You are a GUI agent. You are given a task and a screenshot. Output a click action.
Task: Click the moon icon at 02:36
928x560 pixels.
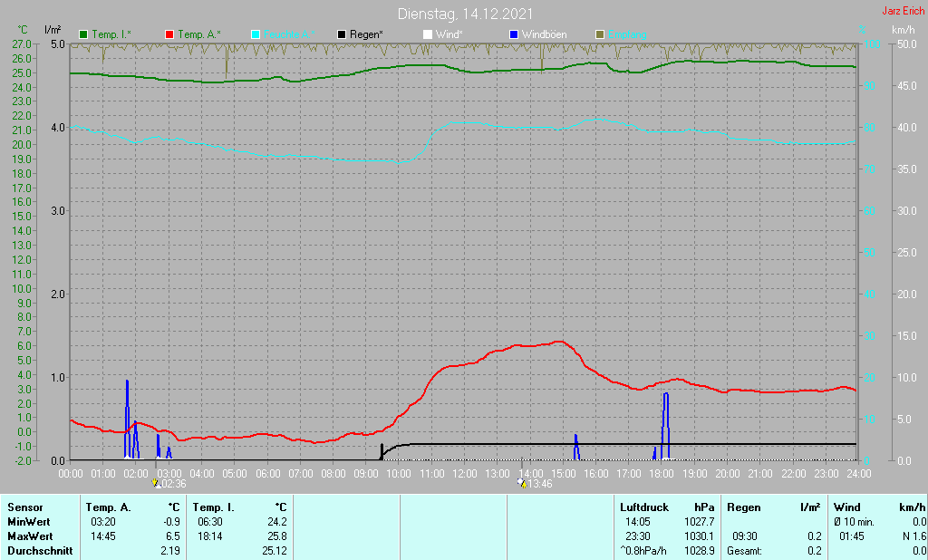[x=156, y=483]
